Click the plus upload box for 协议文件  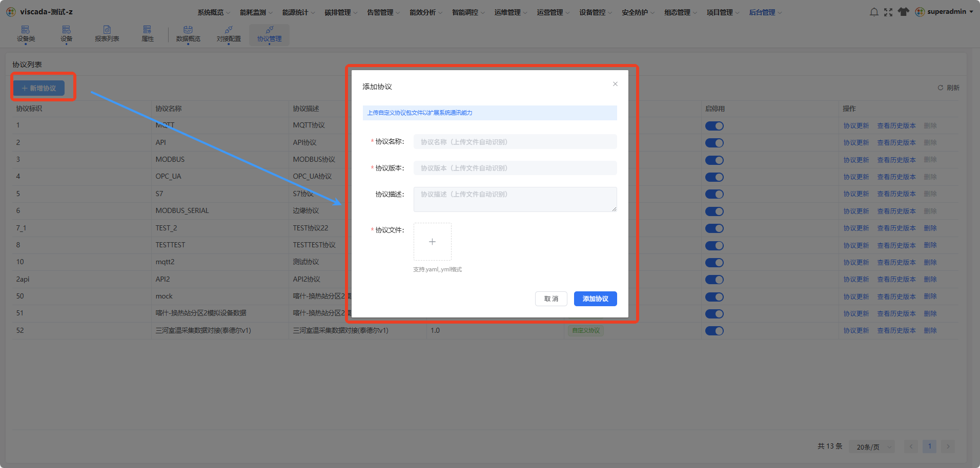[x=433, y=242]
